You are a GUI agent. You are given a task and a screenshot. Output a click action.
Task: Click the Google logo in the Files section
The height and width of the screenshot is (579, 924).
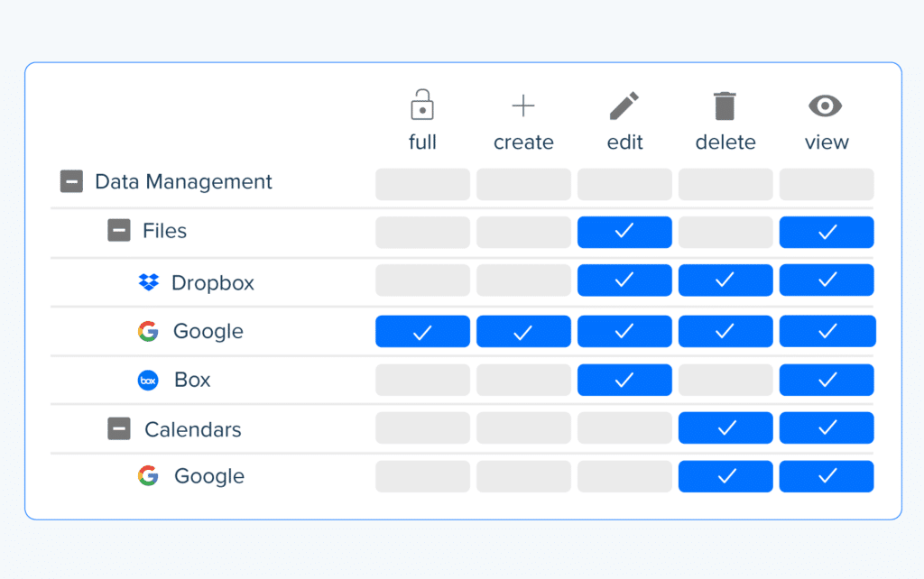click(147, 331)
